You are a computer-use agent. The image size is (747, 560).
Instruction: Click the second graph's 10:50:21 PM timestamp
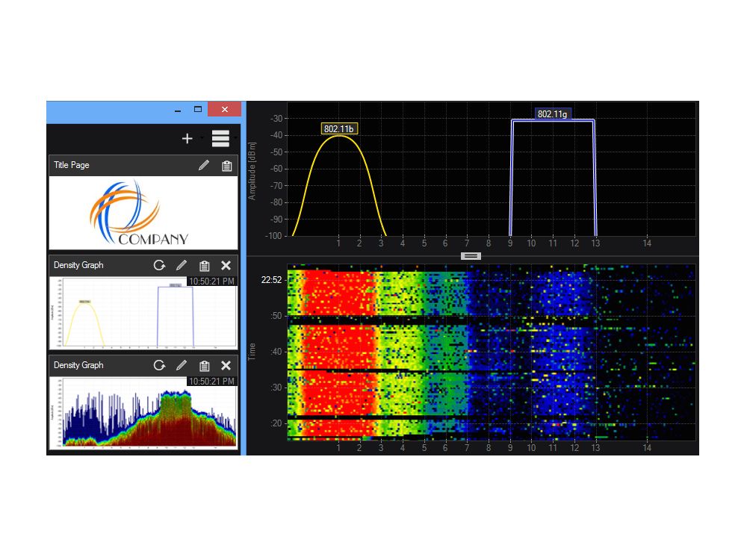211,382
